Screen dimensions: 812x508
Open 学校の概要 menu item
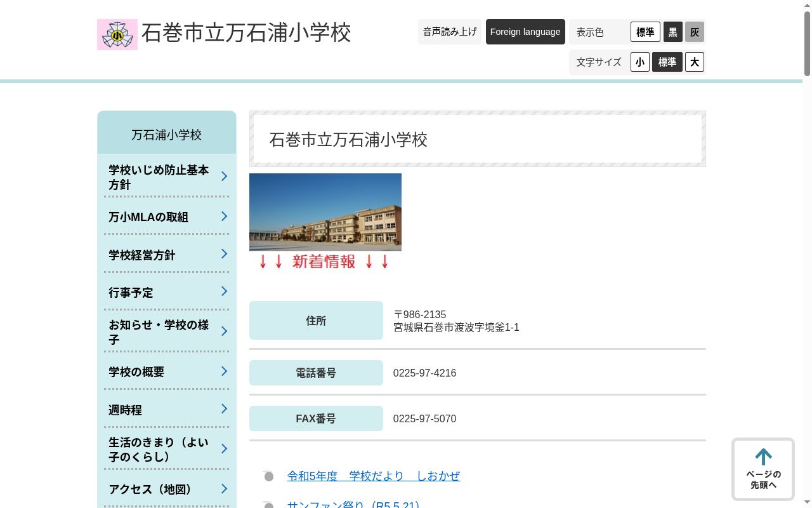(x=167, y=371)
